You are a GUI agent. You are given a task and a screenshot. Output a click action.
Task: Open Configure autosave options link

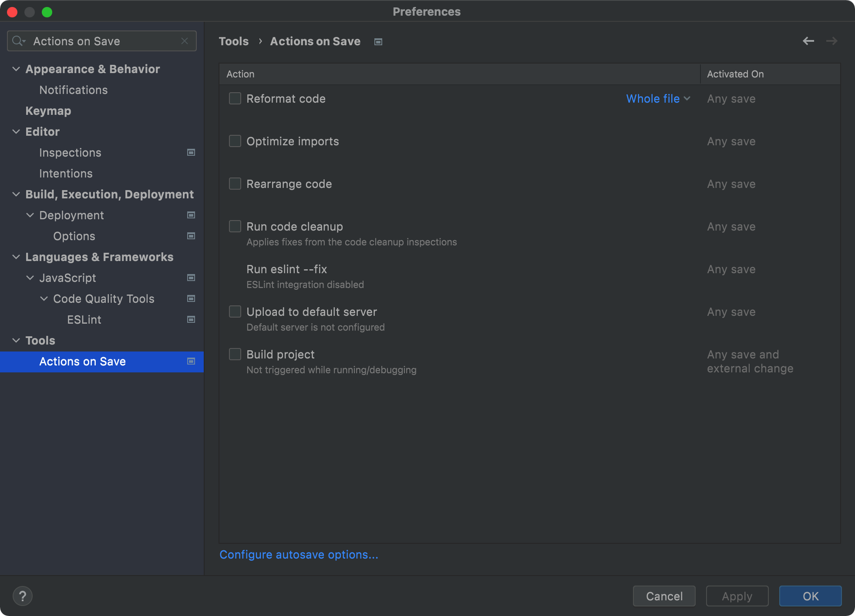pyautogui.click(x=299, y=555)
